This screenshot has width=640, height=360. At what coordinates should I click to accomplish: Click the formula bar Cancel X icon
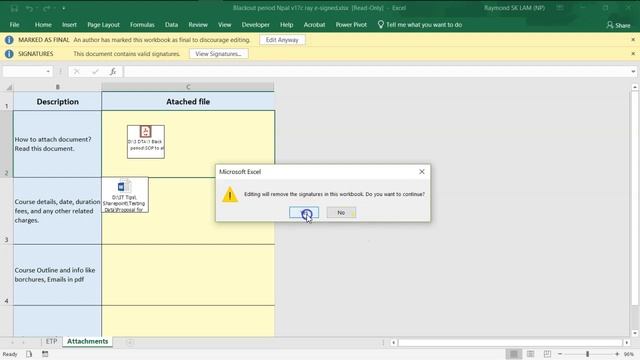coord(76,71)
